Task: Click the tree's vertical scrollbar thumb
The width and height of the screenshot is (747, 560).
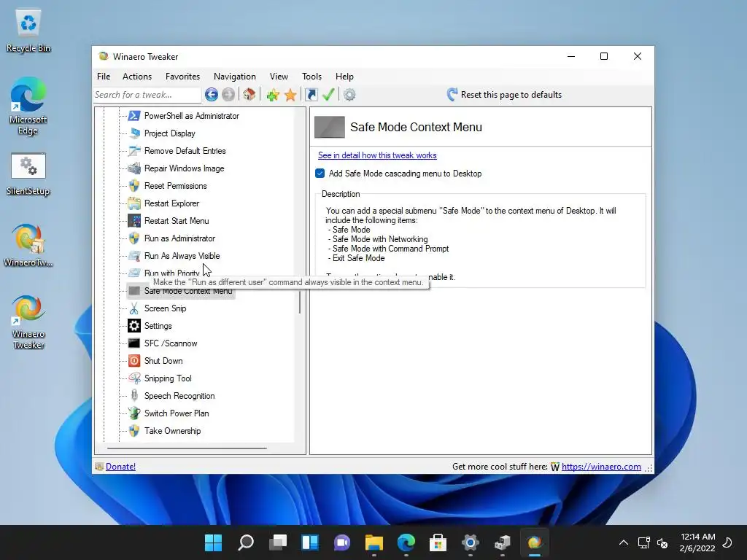Action: tap(300, 303)
